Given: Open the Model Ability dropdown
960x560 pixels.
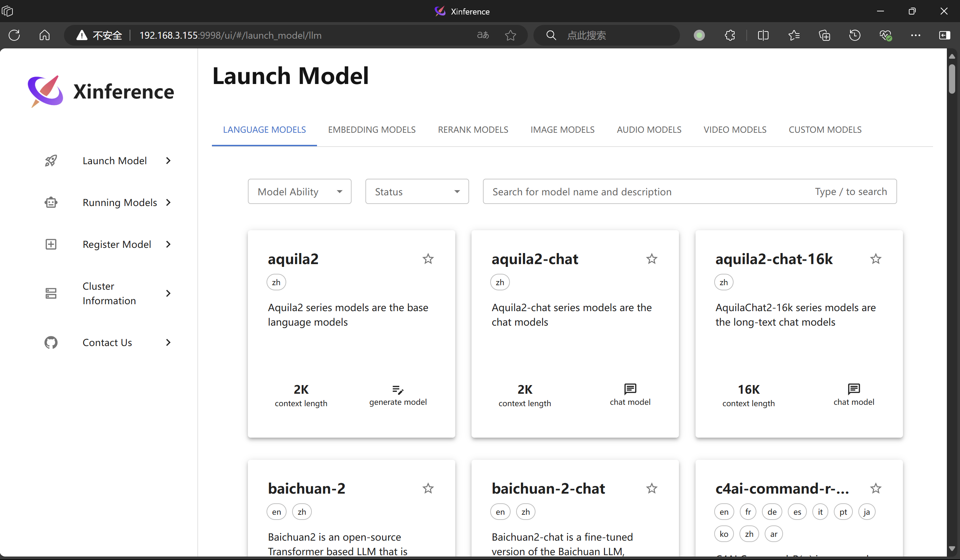Looking at the screenshot, I should click(x=299, y=192).
